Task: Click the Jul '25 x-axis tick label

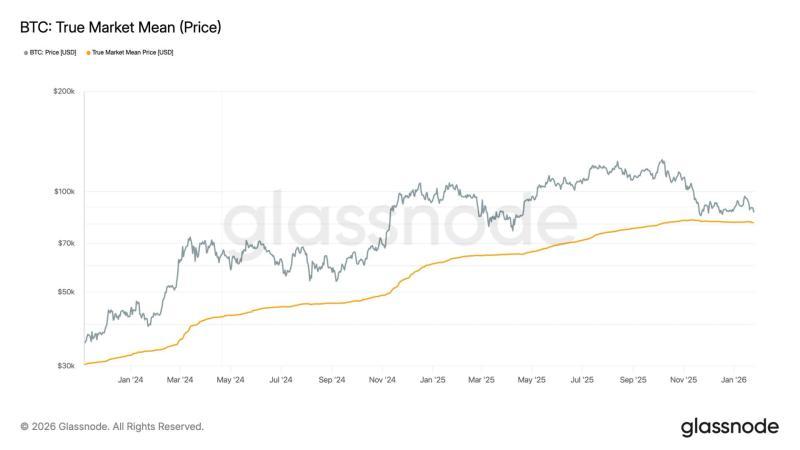Action: 581,380
